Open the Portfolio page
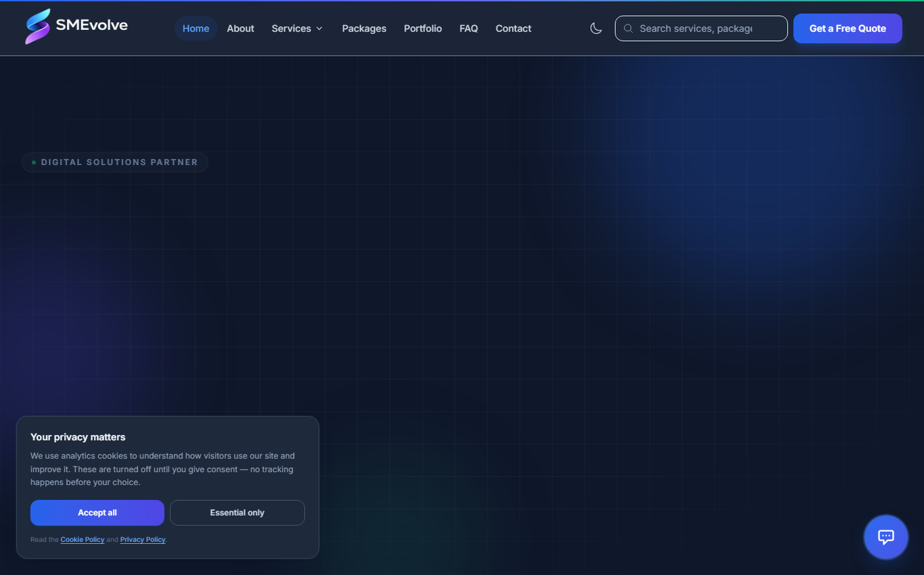Image resolution: width=924 pixels, height=575 pixels. 423,28
